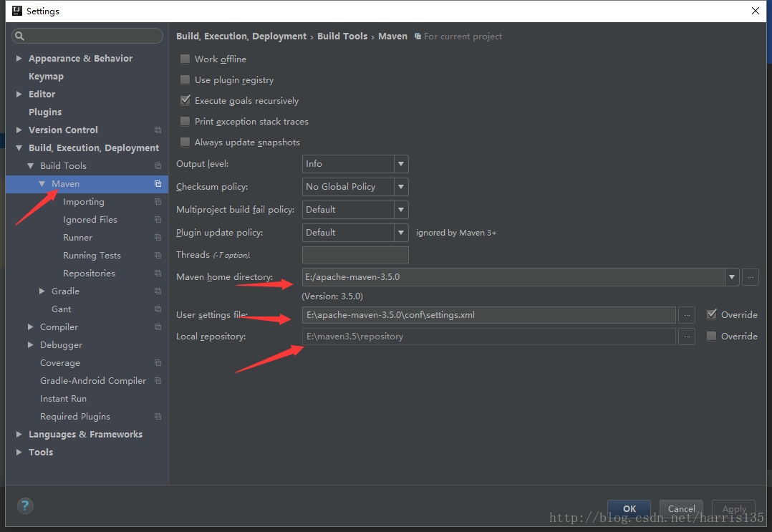This screenshot has width=772, height=532.
Task: Select Running Tests in settings tree
Action: click(92, 256)
